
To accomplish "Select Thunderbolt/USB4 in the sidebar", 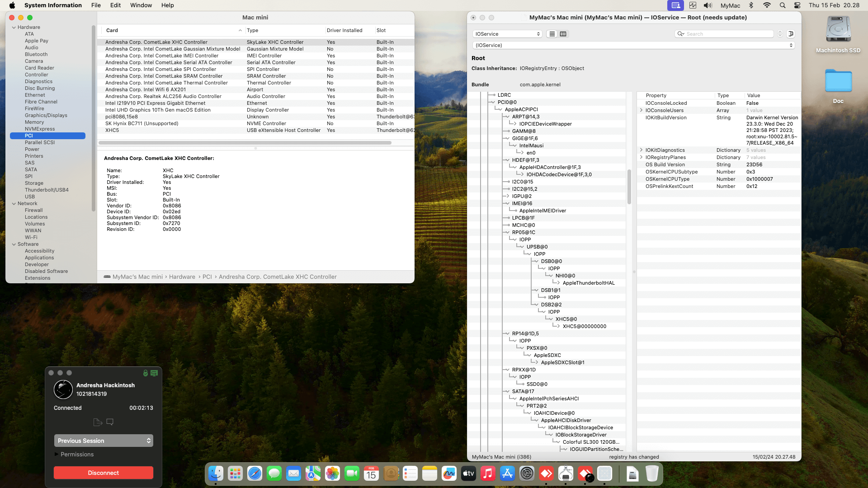I will tap(47, 190).
